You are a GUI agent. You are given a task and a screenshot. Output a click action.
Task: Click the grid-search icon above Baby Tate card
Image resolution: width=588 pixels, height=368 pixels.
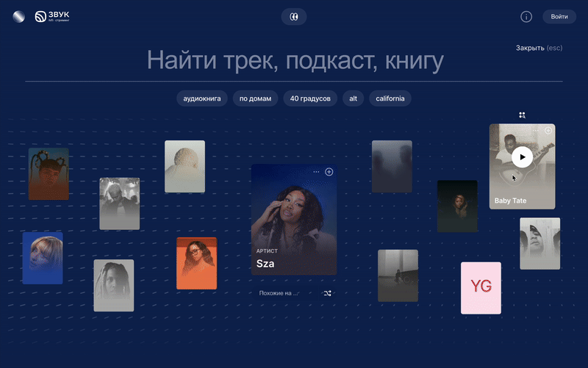pyautogui.click(x=522, y=115)
